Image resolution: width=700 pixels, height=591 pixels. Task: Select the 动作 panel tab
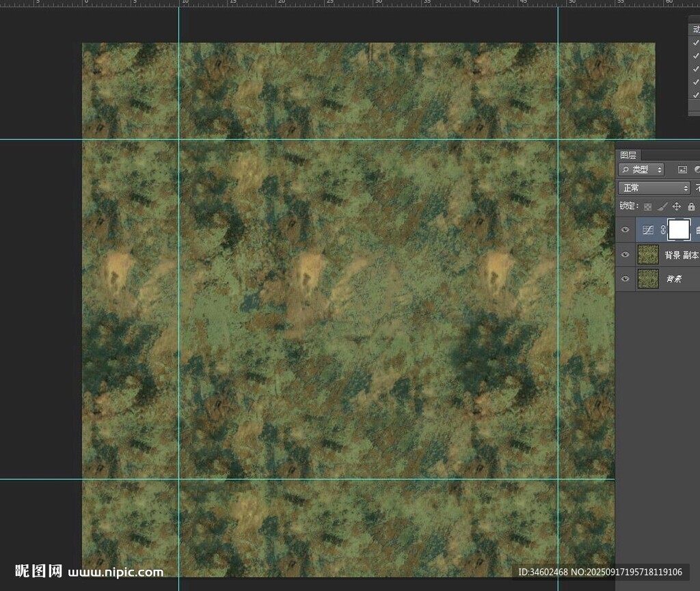pos(696,29)
